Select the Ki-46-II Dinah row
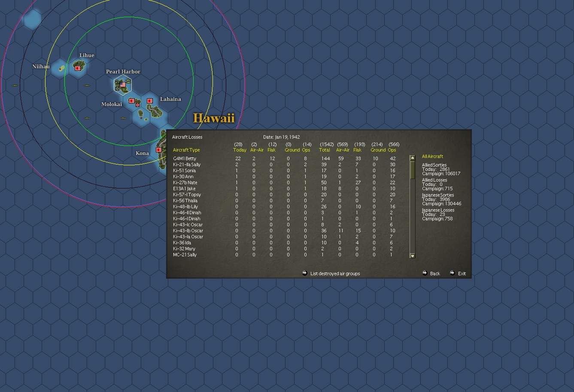Viewport: 574px width, 392px height. point(284,213)
